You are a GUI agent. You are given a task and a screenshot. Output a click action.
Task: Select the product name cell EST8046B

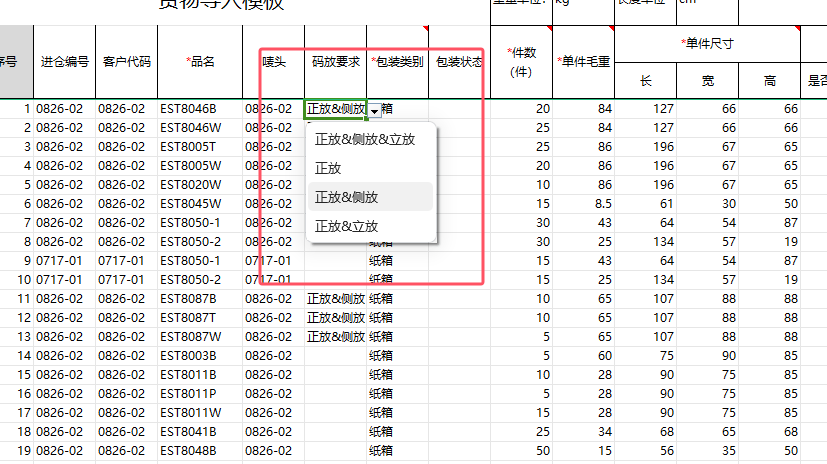[x=200, y=109]
